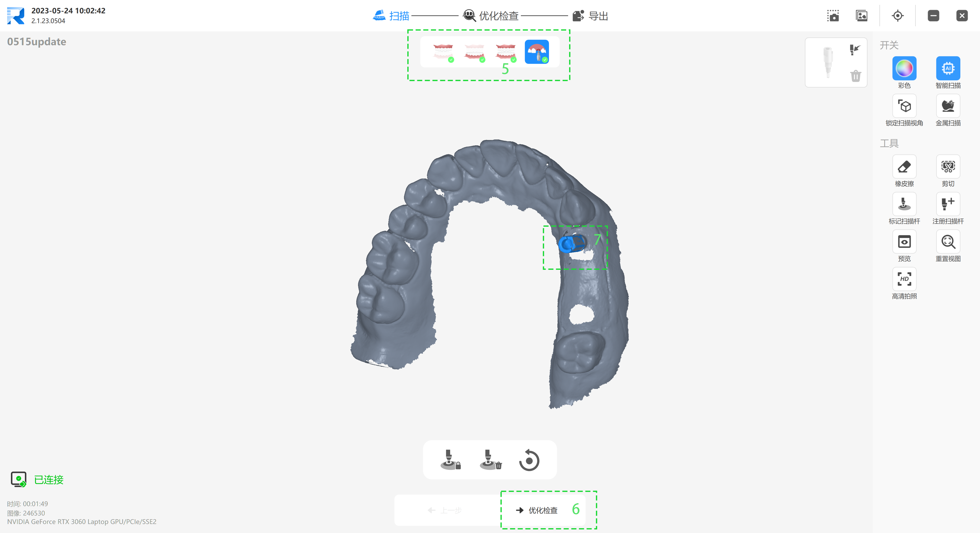
Task: Click the trash icon in the scan body card
Action: click(856, 76)
